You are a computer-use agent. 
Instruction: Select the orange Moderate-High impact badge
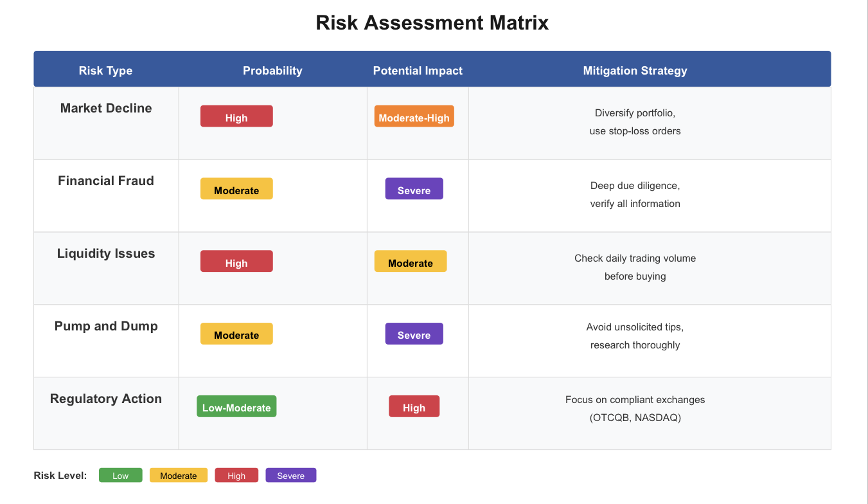click(x=414, y=116)
